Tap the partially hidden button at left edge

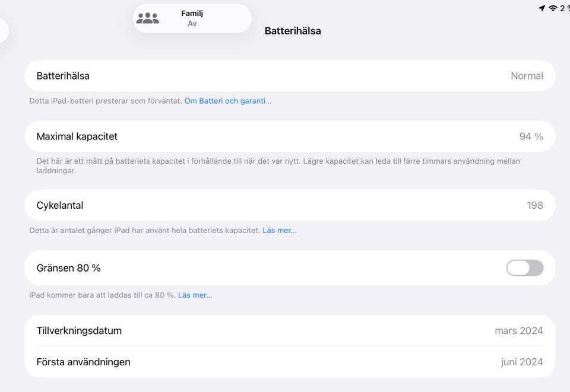pyautogui.click(x=3, y=31)
